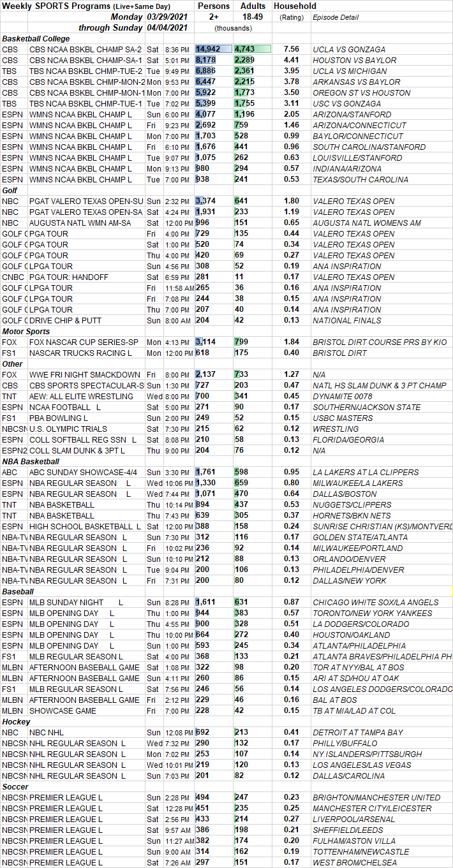Click the 'Soccer' section heading
Screen dimensions: 453x868
click(x=15, y=786)
